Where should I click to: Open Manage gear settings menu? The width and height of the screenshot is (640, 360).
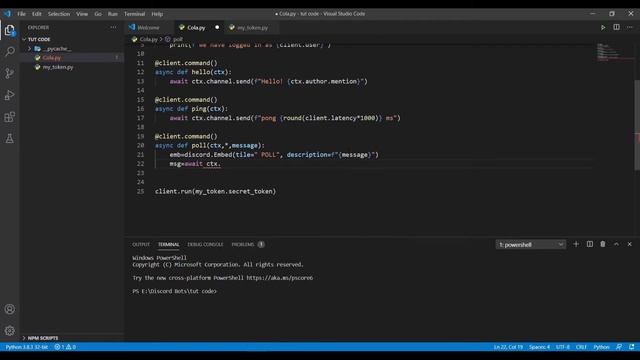pyautogui.click(x=9, y=331)
